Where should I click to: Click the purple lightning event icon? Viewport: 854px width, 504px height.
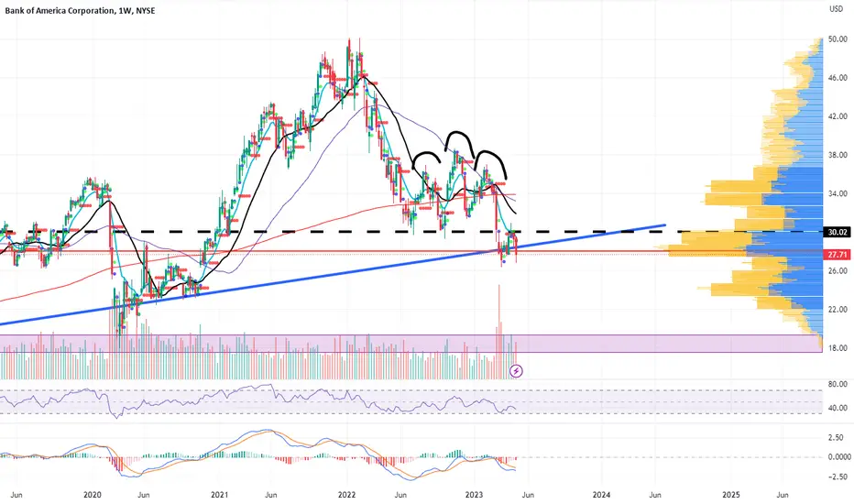[x=516, y=372]
